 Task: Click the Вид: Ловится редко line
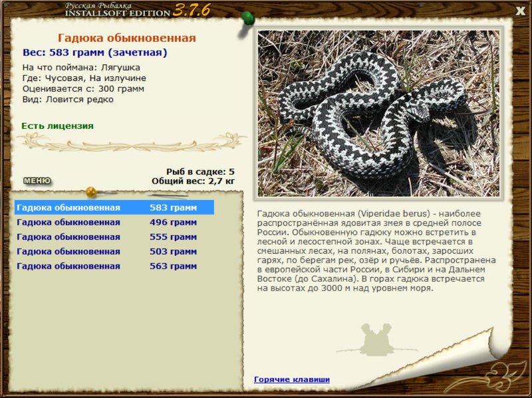68,99
